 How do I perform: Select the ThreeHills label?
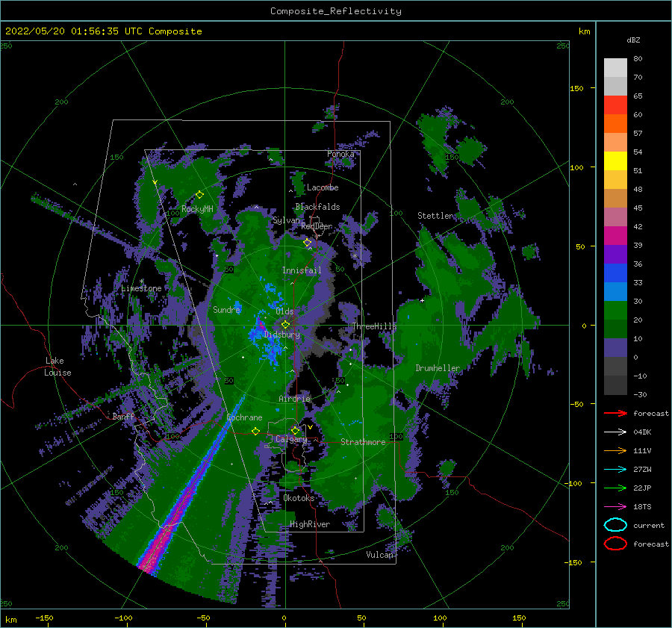point(375,326)
